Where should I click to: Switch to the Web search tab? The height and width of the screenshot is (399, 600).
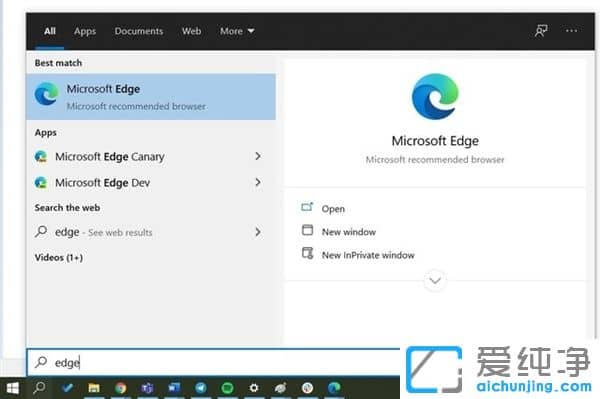(x=191, y=31)
